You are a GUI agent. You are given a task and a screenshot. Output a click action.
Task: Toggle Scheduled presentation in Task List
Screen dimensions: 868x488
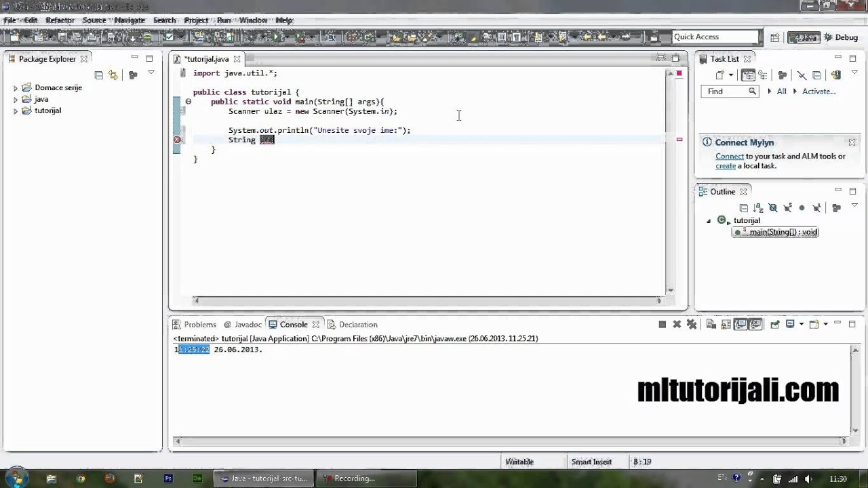(x=763, y=75)
